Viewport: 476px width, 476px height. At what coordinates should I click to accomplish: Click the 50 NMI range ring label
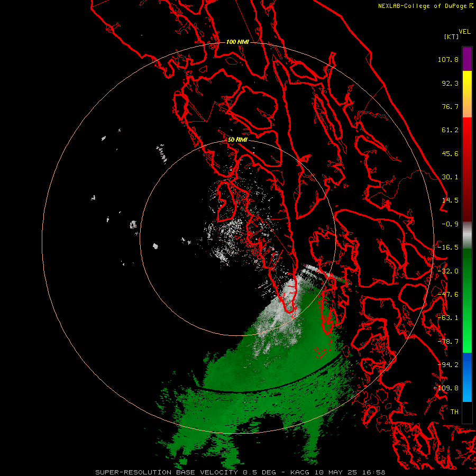pos(237,140)
